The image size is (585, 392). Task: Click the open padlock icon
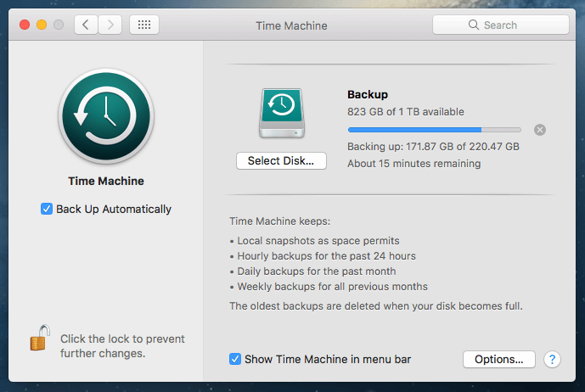click(x=40, y=338)
